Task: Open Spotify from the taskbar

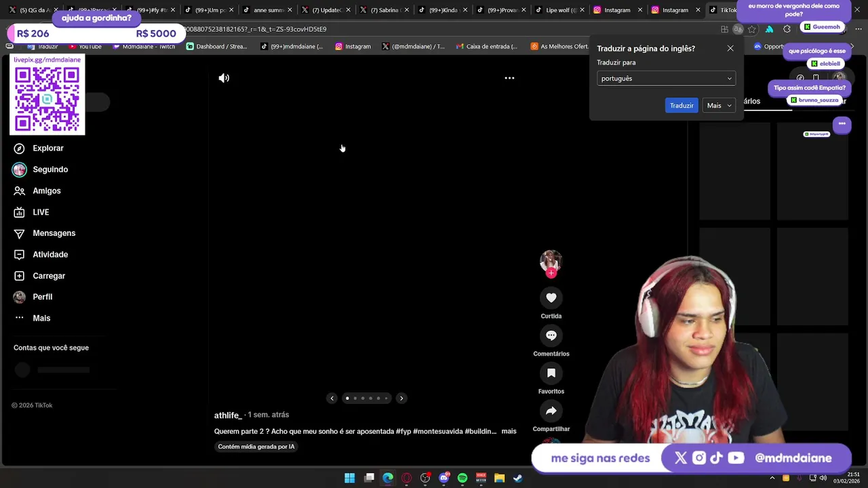Action: tap(462, 478)
